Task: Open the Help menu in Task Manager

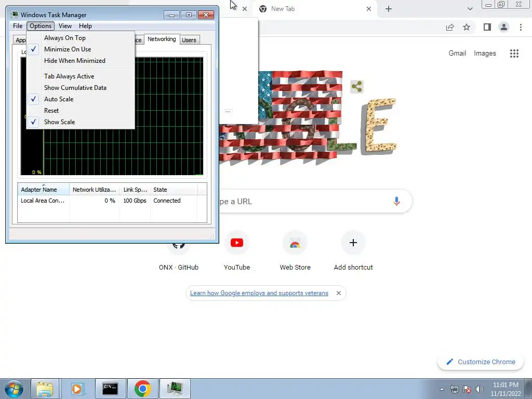Action: click(85, 26)
